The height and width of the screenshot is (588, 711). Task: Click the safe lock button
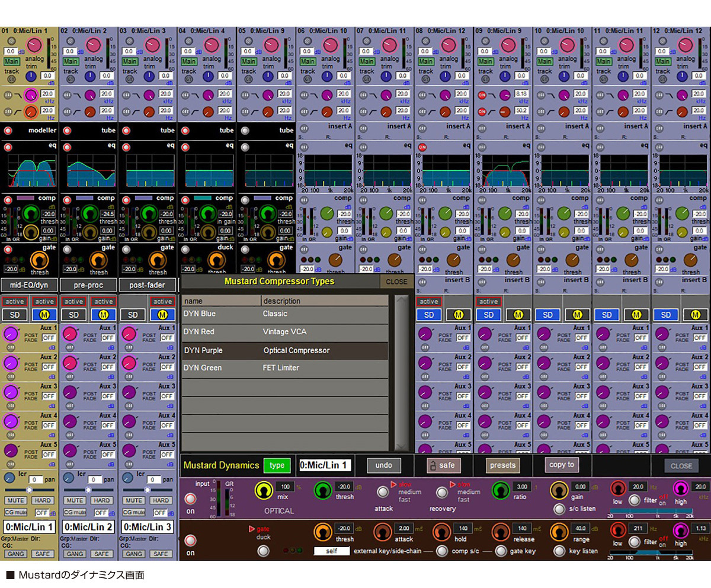443,465
